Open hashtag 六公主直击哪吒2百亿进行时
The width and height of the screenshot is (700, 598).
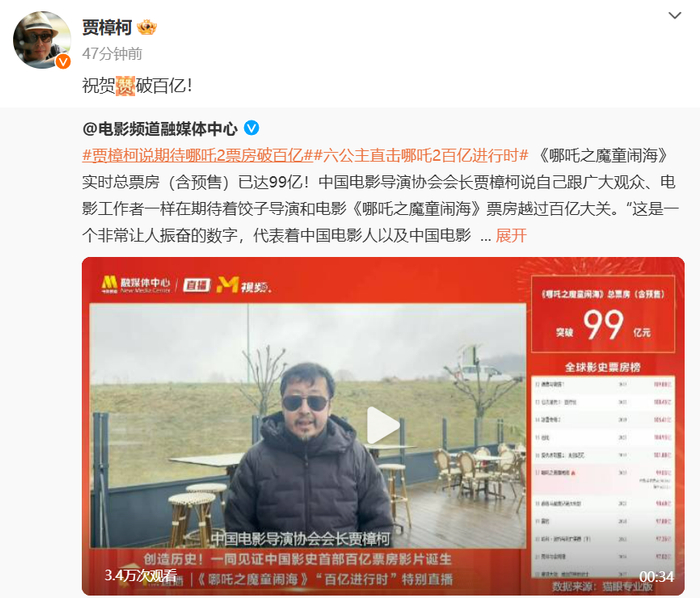point(421,155)
